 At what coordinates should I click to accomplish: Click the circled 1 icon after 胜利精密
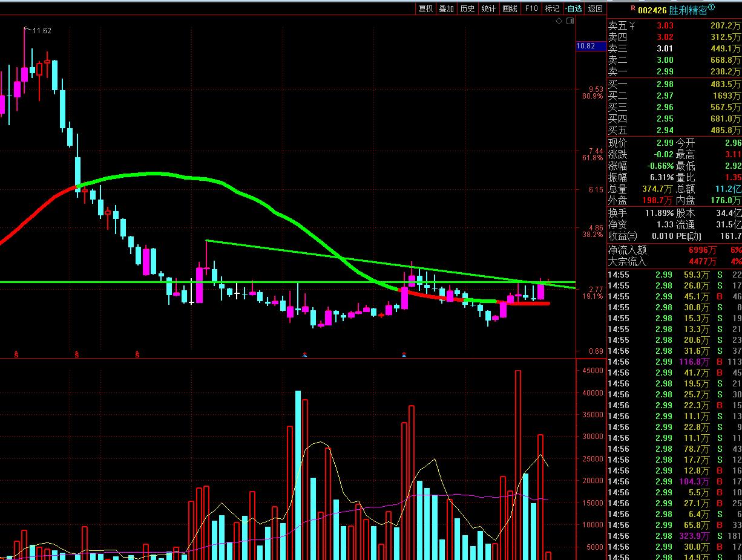[712, 8]
